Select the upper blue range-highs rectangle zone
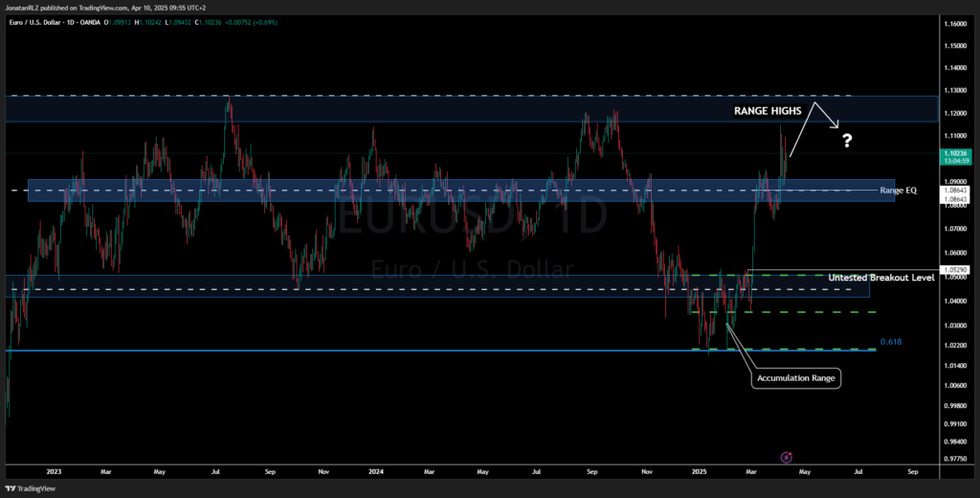The height and width of the screenshot is (498, 980). point(472,109)
